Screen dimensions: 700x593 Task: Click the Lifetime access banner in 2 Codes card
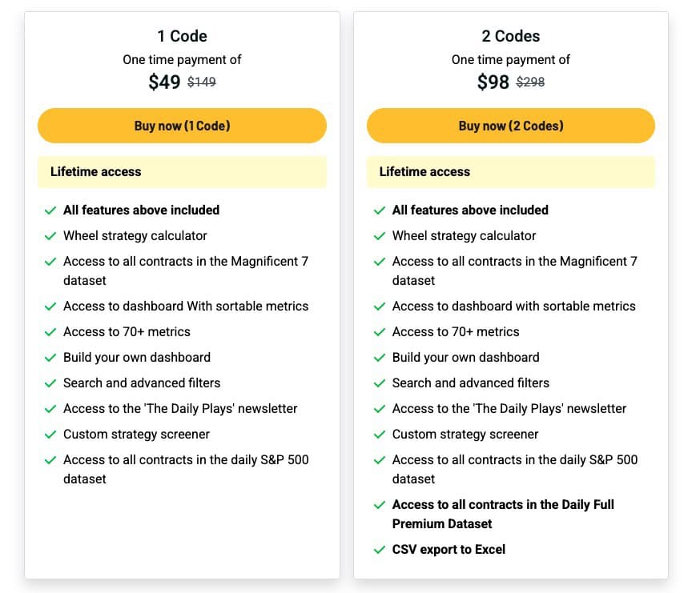pos(511,172)
